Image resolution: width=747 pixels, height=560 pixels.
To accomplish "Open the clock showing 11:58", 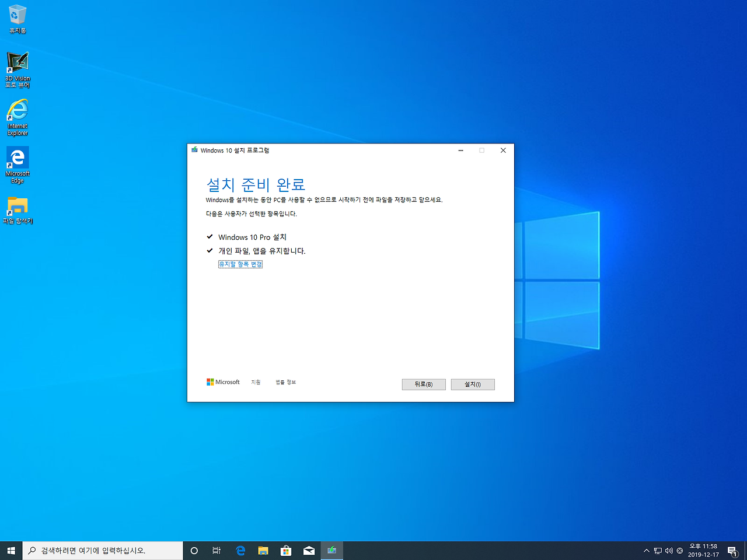I will coord(703,551).
